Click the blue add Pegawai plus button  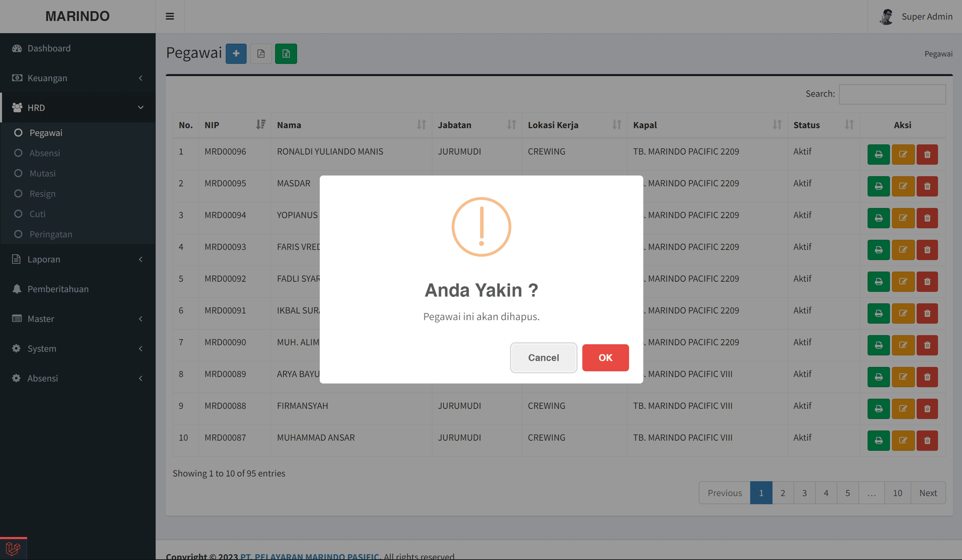[236, 53]
